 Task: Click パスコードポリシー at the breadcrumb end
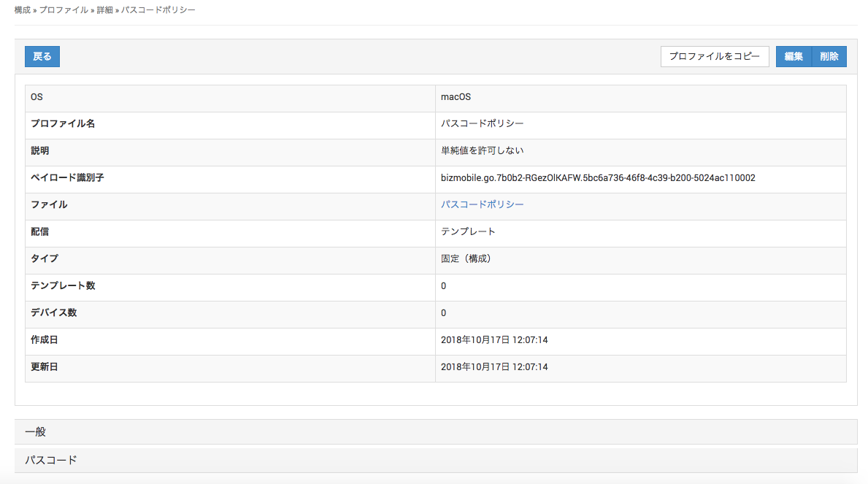[158, 11]
